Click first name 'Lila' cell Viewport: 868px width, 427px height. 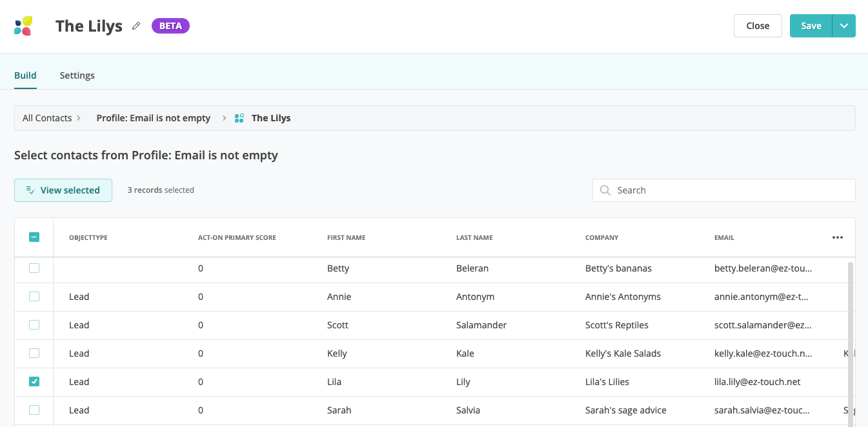coord(334,382)
